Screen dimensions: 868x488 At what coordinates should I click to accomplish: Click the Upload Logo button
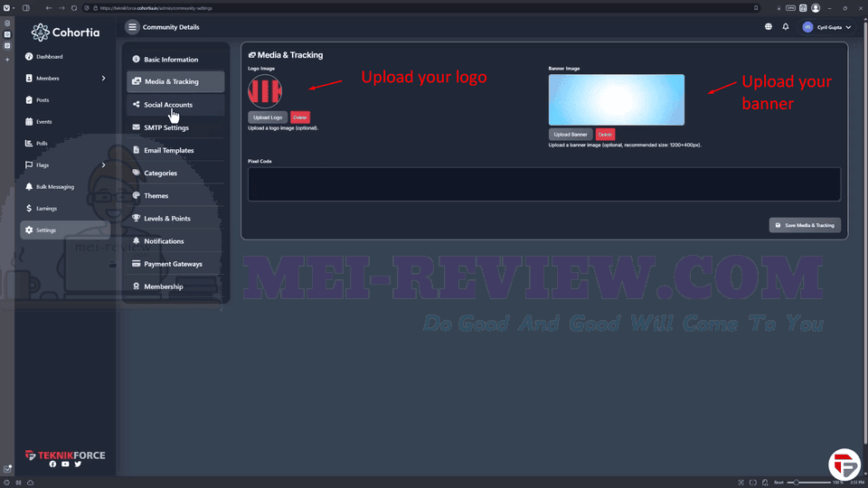pos(268,117)
